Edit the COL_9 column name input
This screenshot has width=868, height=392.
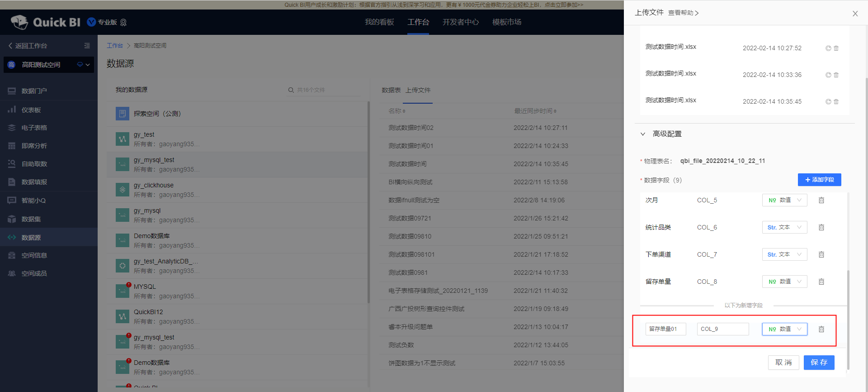tap(723, 329)
